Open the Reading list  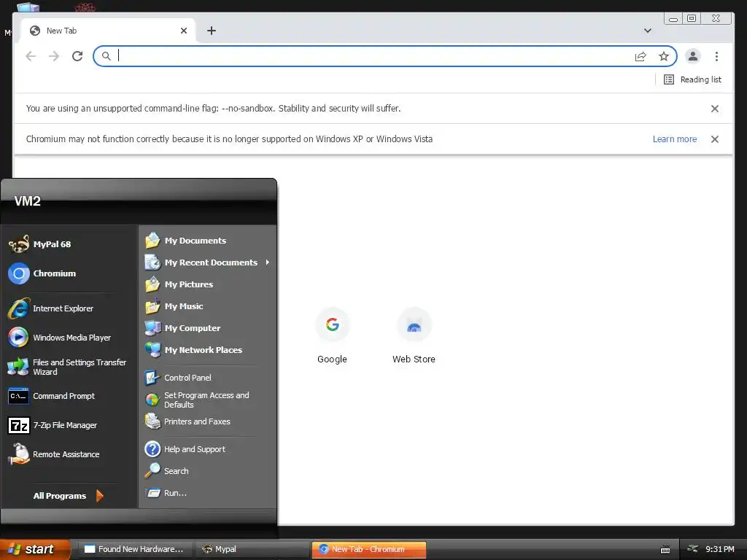click(692, 79)
